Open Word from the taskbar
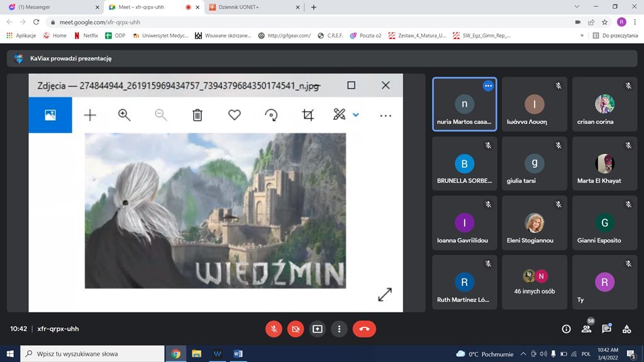This screenshot has height=362, width=644. [x=238, y=353]
